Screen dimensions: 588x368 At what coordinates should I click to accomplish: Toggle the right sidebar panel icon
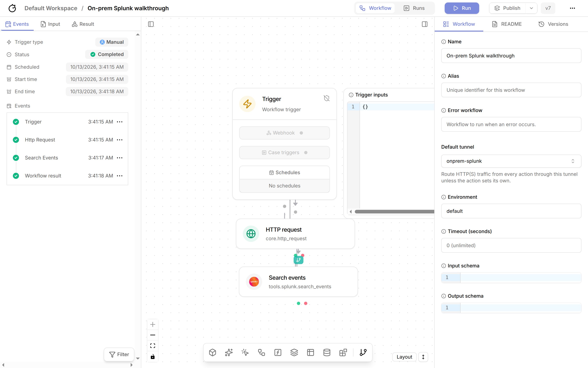(x=424, y=24)
